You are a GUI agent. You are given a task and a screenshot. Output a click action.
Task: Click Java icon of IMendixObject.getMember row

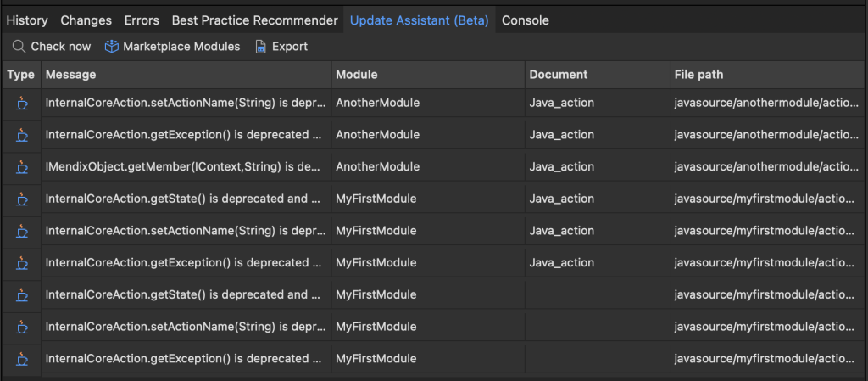(21, 167)
